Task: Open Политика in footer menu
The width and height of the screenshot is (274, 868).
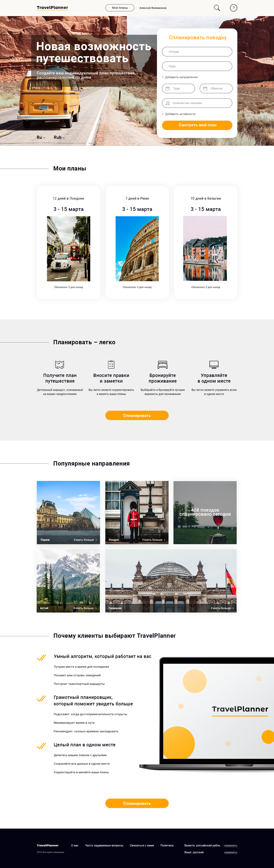Action: click(x=167, y=845)
